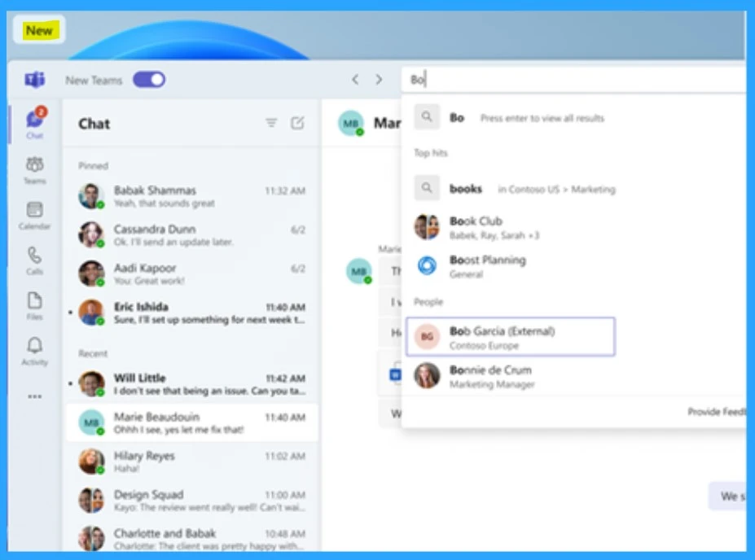Go forward with the right arrow

379,80
